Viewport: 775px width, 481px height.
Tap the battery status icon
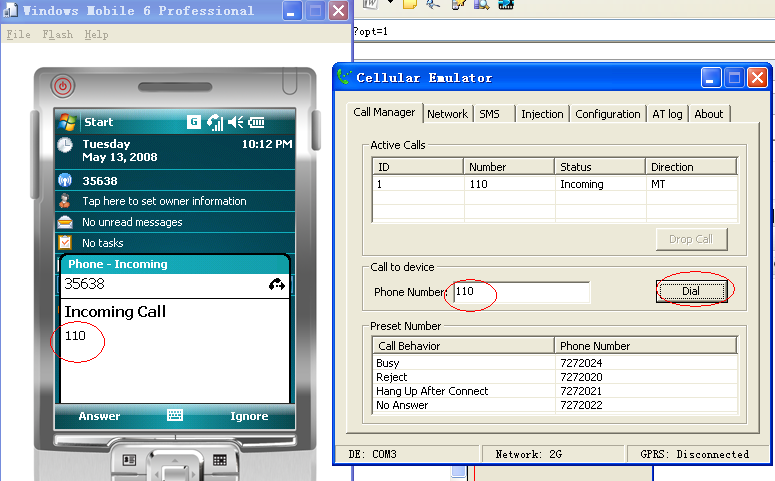pyautogui.click(x=256, y=122)
